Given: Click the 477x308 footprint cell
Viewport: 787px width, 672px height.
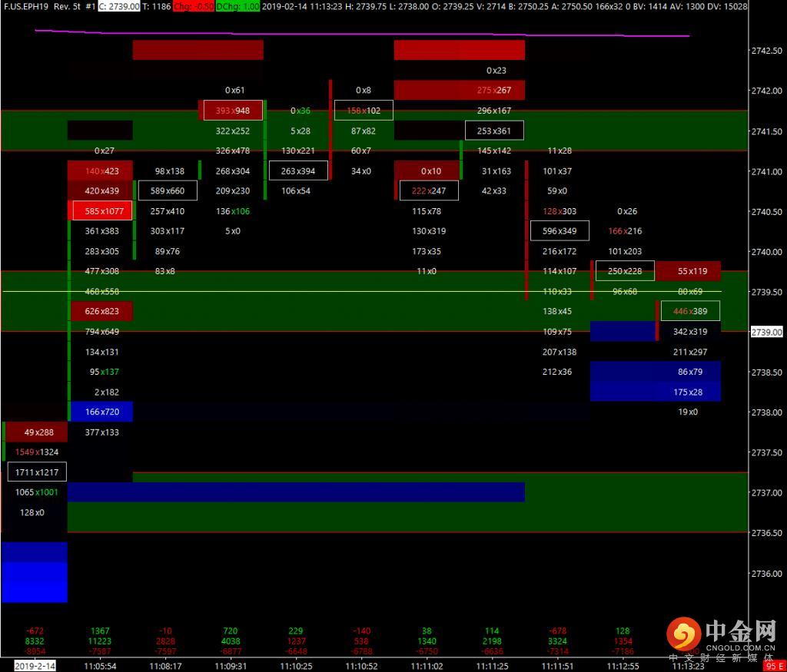Looking at the screenshot, I should pos(102,271).
